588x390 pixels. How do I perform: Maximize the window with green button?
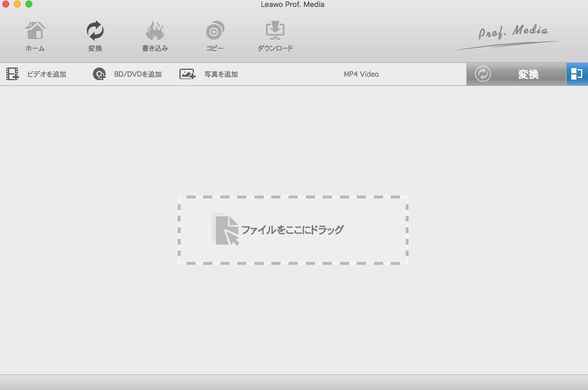[x=29, y=4]
